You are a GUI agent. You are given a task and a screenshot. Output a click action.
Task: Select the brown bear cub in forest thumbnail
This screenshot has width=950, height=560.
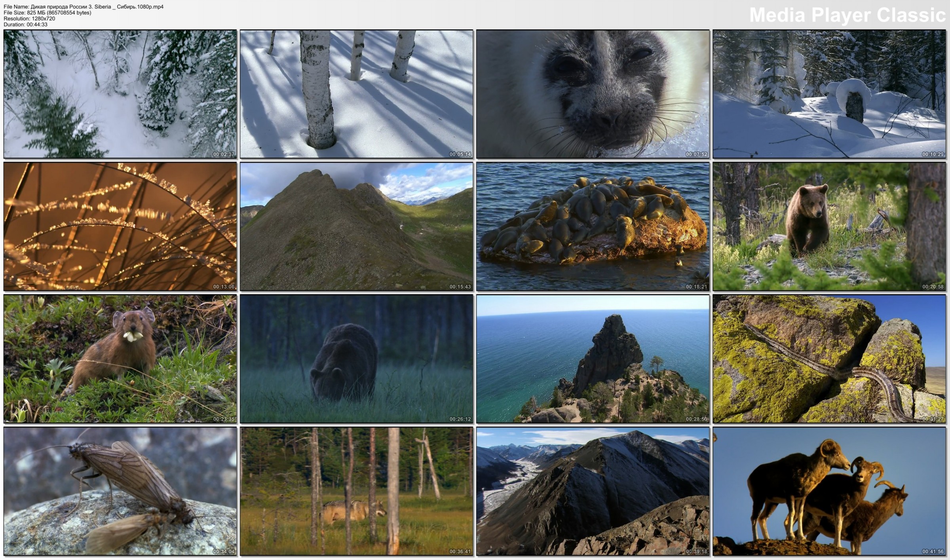[x=829, y=226]
